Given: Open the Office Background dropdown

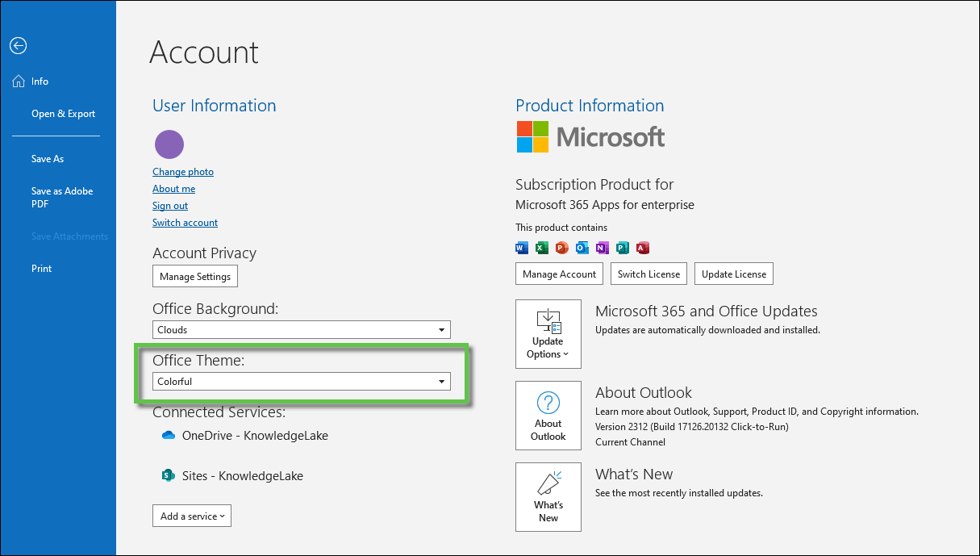Looking at the screenshot, I should 301,329.
